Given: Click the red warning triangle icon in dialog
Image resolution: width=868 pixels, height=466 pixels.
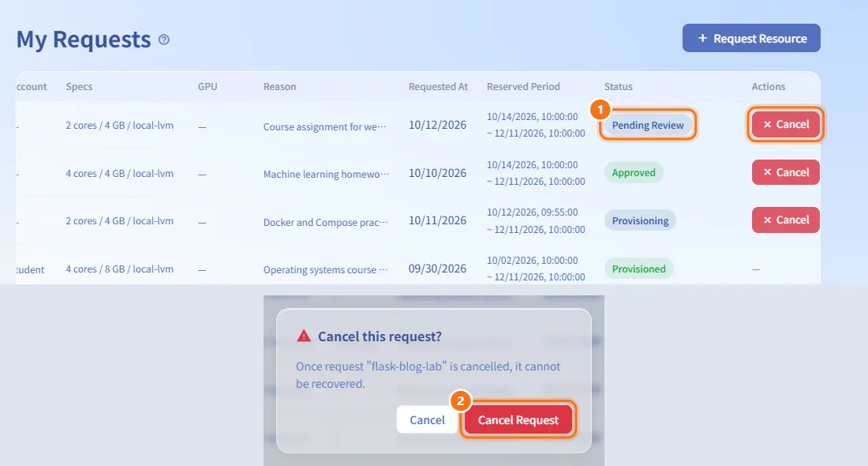Looking at the screenshot, I should point(304,336).
